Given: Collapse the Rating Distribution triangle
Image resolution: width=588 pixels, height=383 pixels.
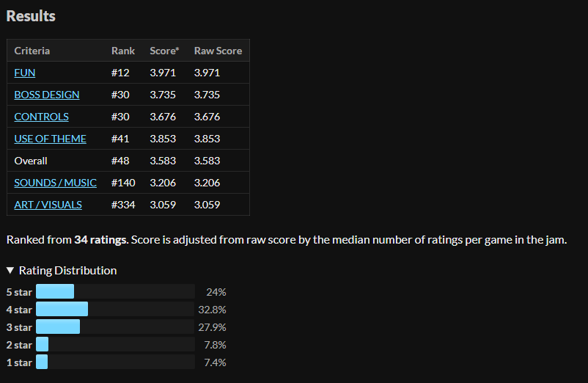Looking at the screenshot, I should (10, 271).
